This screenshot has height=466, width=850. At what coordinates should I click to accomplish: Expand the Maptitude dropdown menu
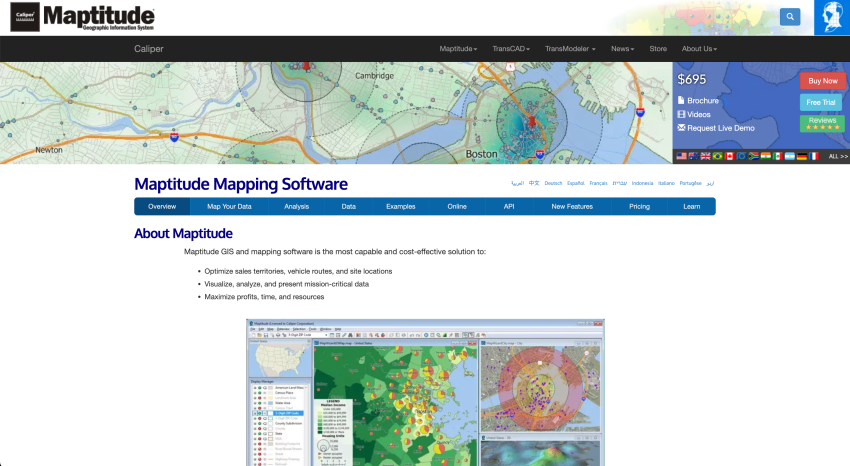(x=458, y=49)
